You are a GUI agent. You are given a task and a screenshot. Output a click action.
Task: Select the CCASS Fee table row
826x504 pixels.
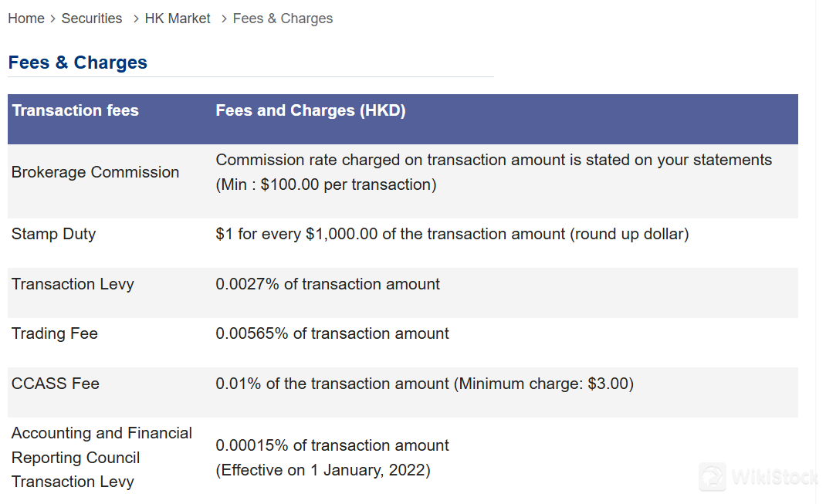pos(55,383)
